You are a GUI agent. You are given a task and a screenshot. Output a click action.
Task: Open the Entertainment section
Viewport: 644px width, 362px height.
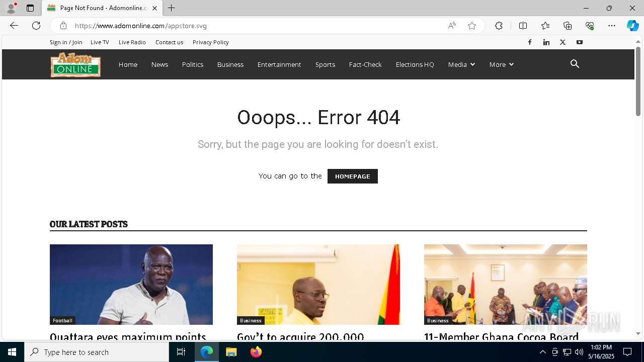click(279, 64)
